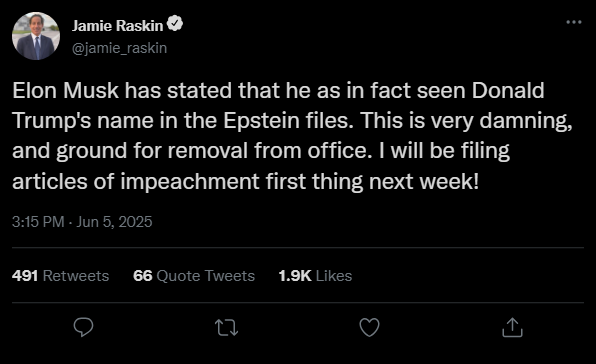Open Jamie Raskin's profile picture
This screenshot has height=364, width=596.
pyautogui.click(x=36, y=36)
